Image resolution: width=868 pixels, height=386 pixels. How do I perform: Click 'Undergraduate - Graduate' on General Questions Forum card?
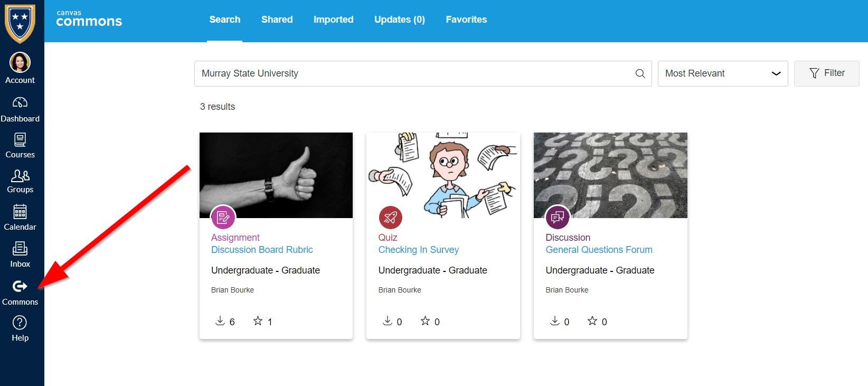pos(600,270)
